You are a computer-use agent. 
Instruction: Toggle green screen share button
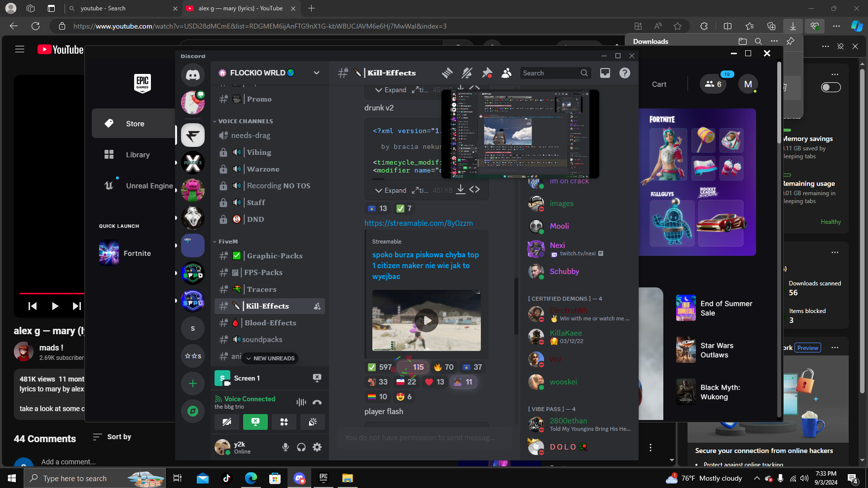click(x=255, y=422)
